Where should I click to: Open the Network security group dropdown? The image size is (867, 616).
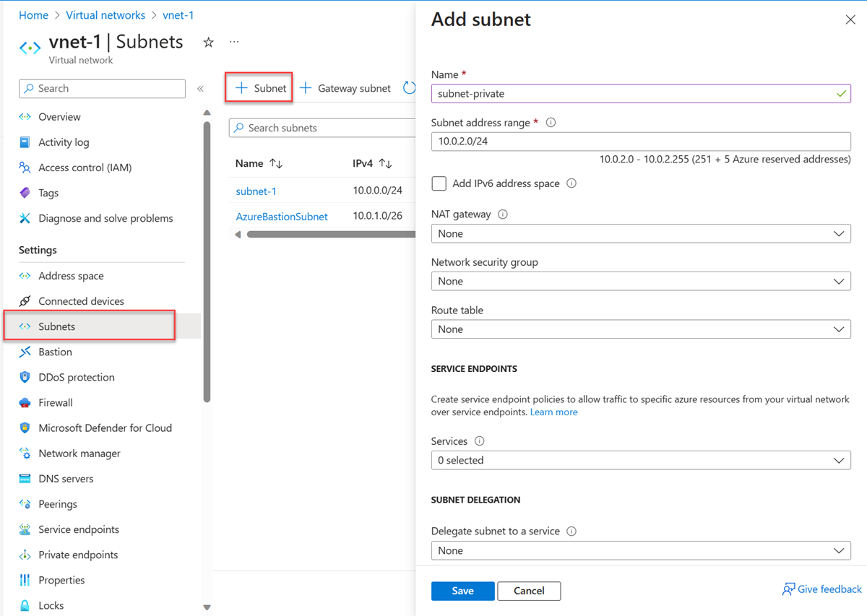point(640,282)
